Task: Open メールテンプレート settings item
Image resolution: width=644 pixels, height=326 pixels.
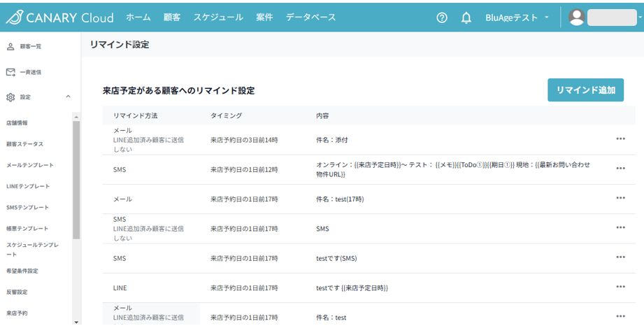Action: tap(30, 165)
